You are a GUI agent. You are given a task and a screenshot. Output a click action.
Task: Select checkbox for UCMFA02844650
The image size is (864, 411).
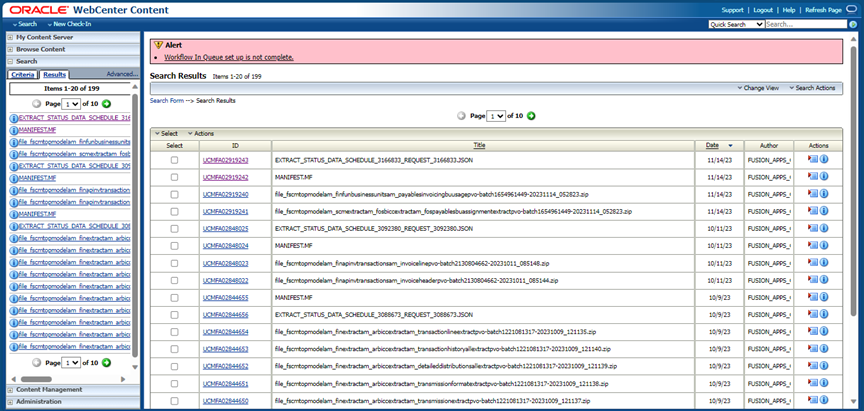point(174,400)
